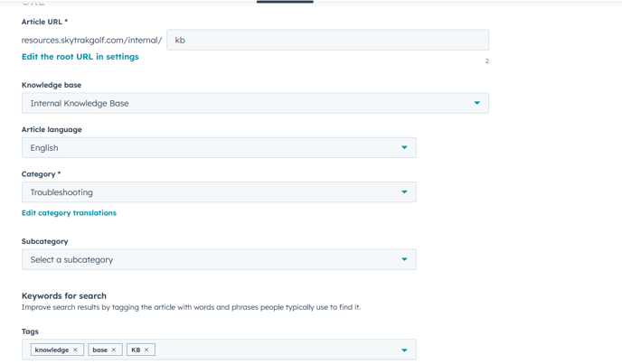Click the Article language caret arrow
Viewport: 622px width, 364px height.
coord(404,147)
